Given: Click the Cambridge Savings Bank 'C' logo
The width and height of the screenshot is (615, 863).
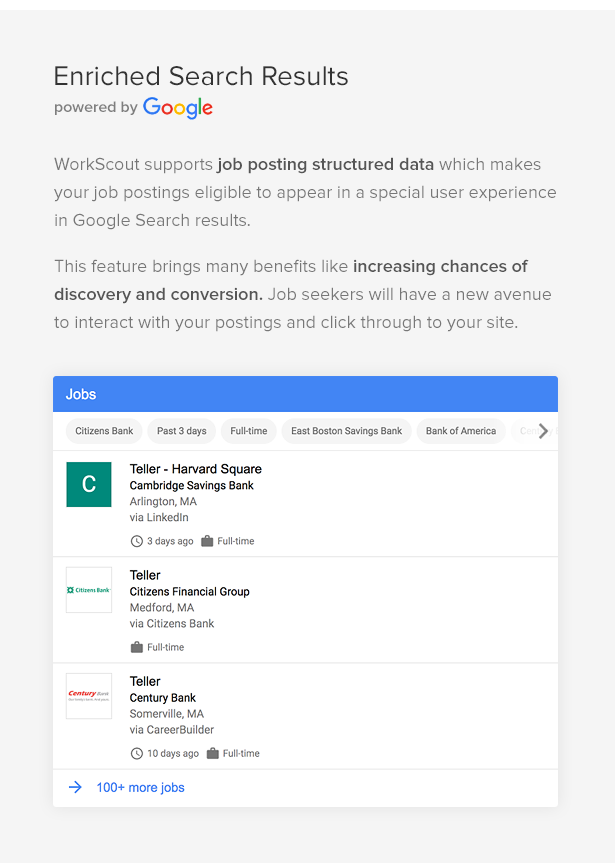Looking at the screenshot, I should coord(89,484).
